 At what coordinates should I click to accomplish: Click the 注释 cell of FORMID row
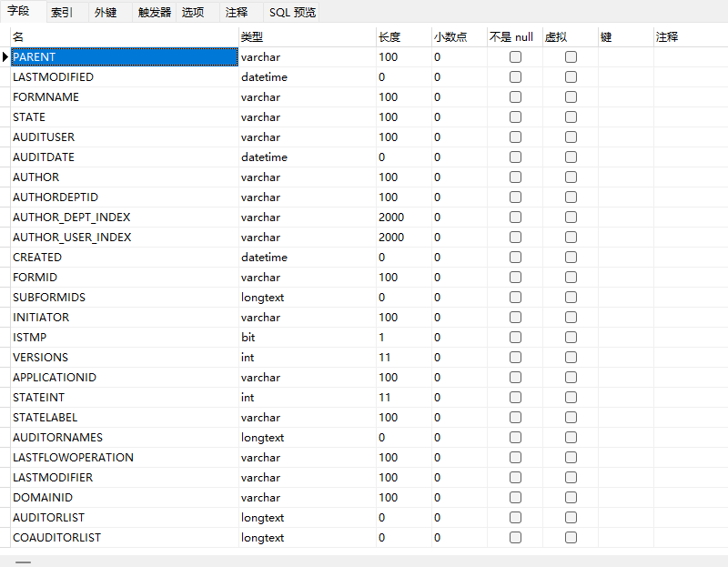pyautogui.click(x=691, y=278)
